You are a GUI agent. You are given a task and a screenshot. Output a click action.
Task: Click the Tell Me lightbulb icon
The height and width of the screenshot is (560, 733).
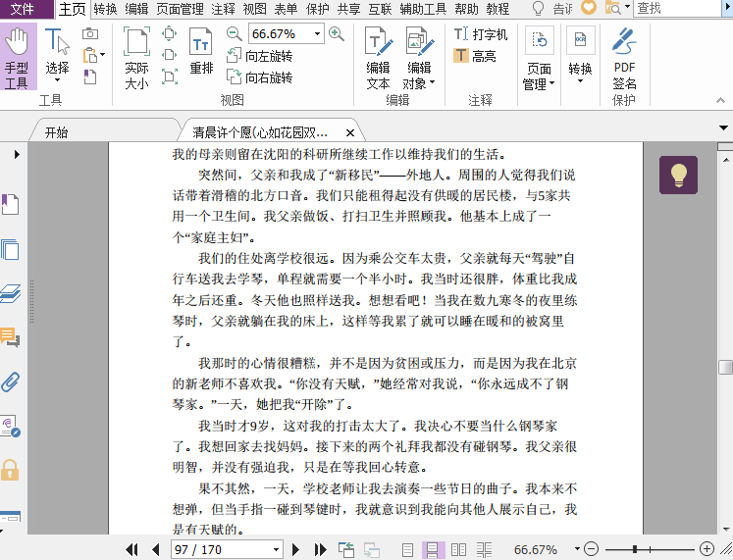pyautogui.click(x=539, y=8)
